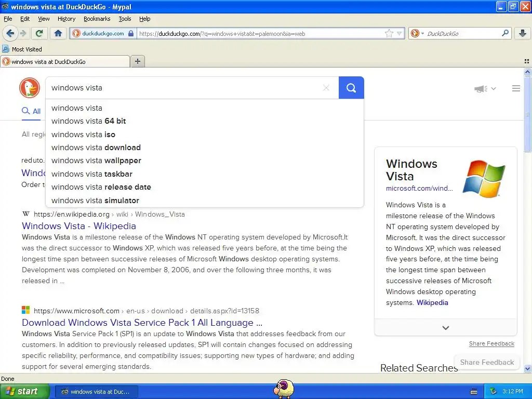This screenshot has height=399, width=532.
Task: Click the duckduckgo.com site identity badge
Action: [x=103, y=33]
